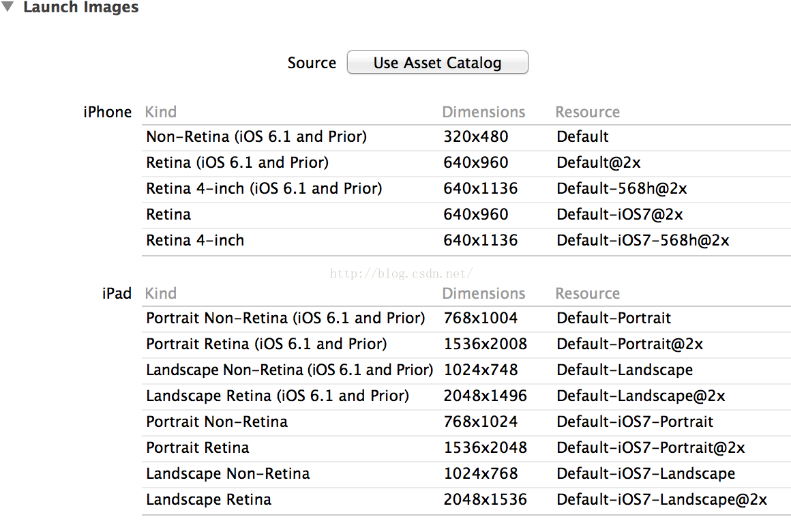Image resolution: width=791 pixels, height=532 pixels.
Task: Click 640x960 in the Default-iOS7@2x row
Action: pos(476,215)
